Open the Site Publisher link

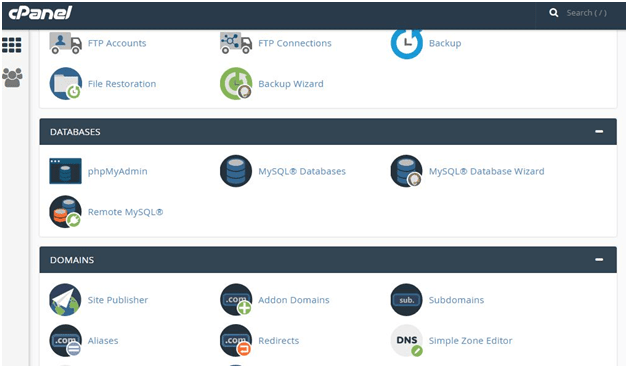(118, 300)
